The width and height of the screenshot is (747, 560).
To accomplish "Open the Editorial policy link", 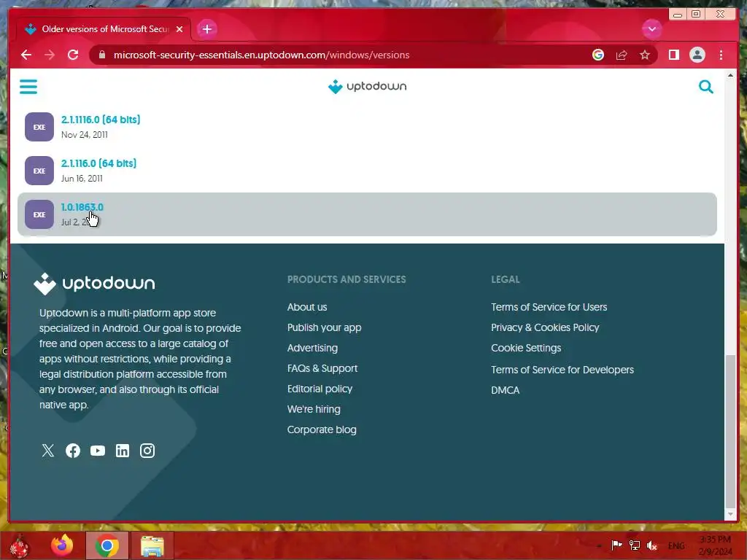I will point(320,389).
